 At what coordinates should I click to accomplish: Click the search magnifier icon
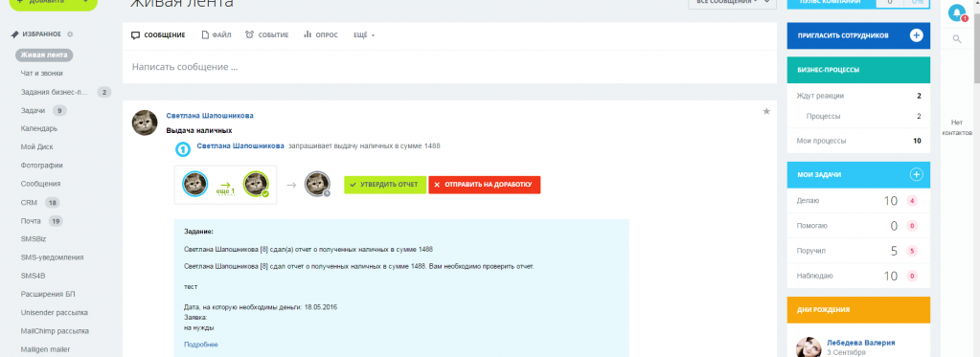pos(957,39)
